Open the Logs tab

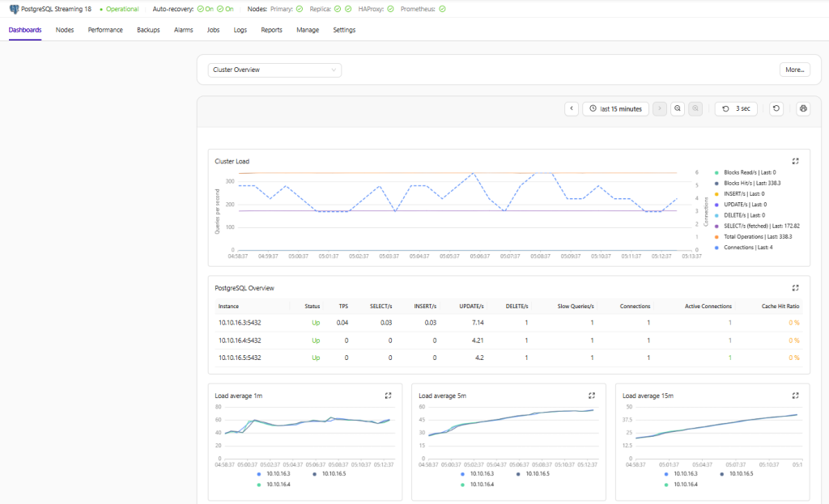click(240, 30)
